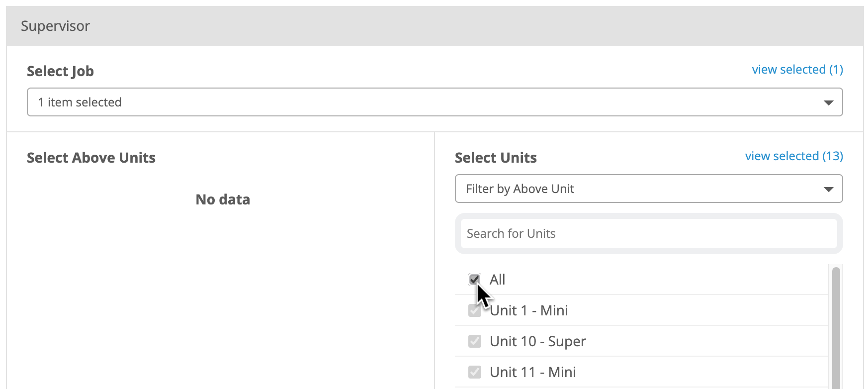The width and height of the screenshot is (868, 389).
Task: Select the 'Unit 1 - Mini' list label
Action: tap(528, 310)
